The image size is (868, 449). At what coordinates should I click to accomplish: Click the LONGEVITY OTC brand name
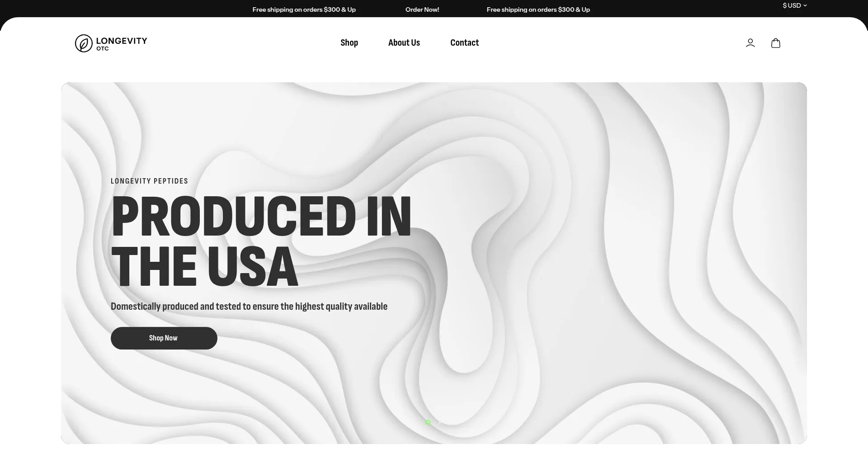coord(121,43)
